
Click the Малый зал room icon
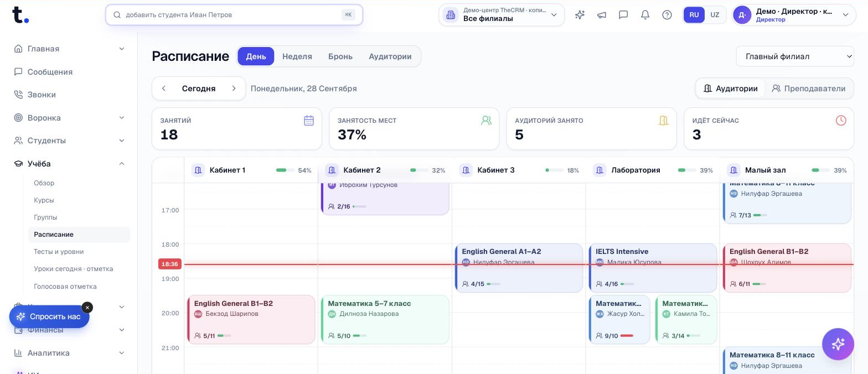733,170
